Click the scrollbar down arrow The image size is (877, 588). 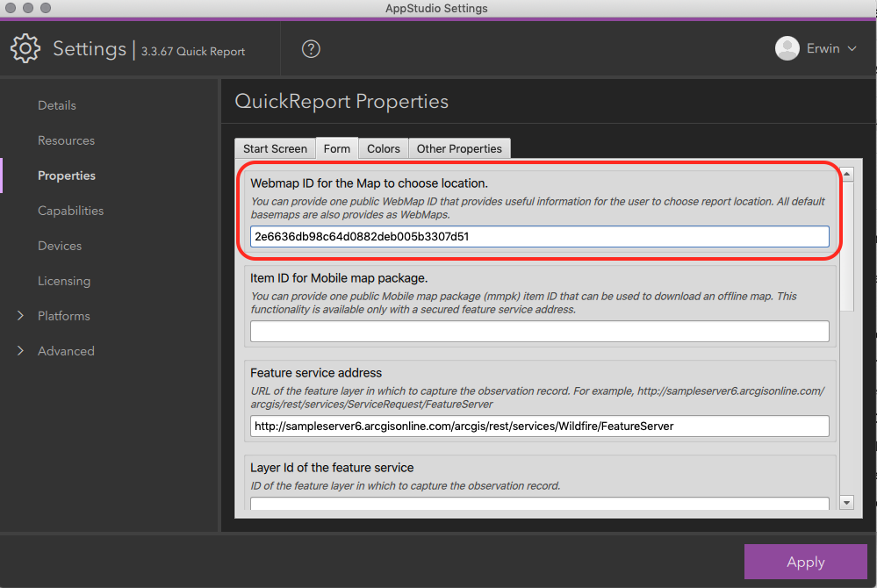coord(847,503)
